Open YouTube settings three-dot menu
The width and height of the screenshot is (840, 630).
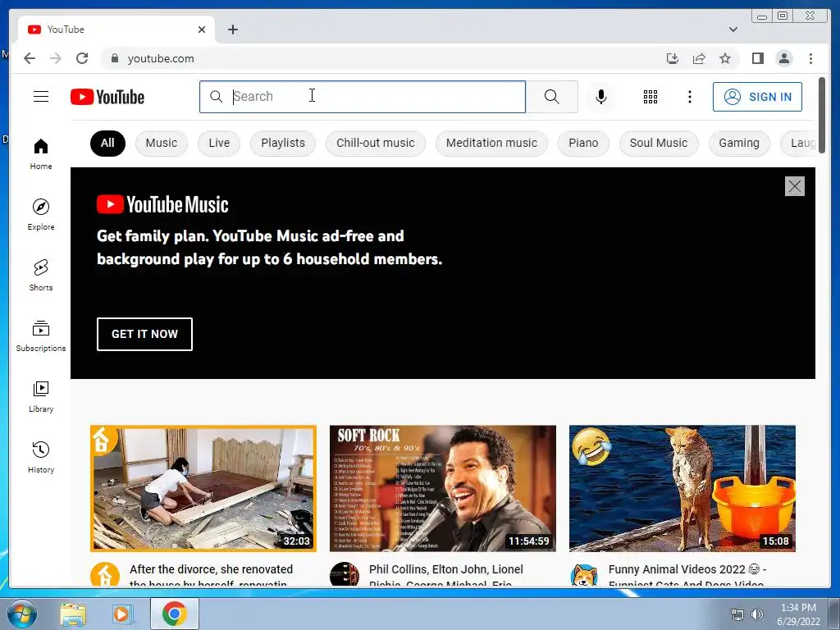pyautogui.click(x=689, y=97)
